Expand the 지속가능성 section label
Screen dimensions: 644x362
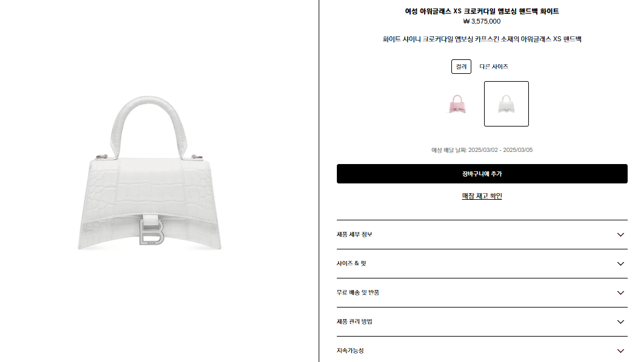350,350
